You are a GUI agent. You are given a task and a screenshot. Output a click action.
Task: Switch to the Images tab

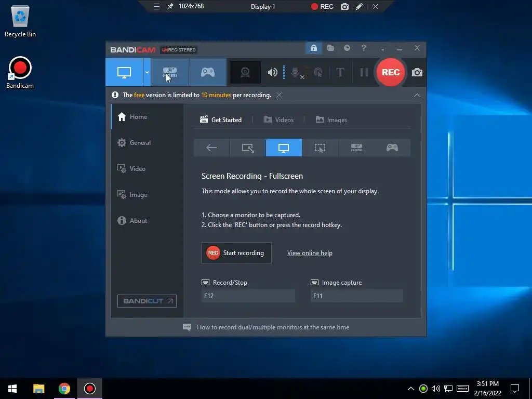click(x=331, y=120)
